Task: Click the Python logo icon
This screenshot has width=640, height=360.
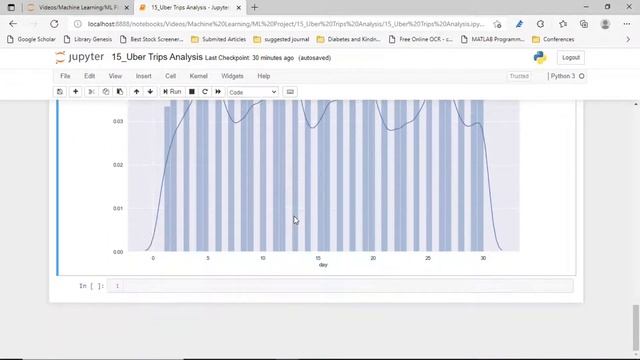Action: [540, 58]
